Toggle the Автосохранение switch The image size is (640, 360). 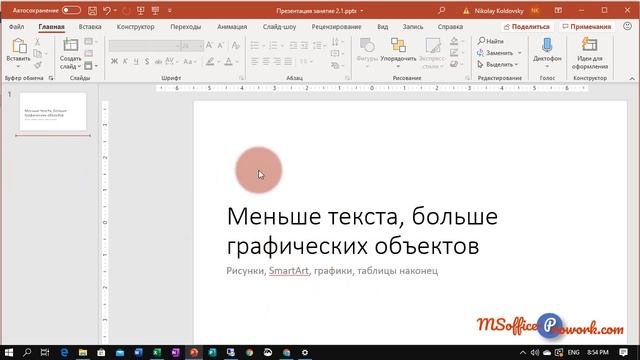pos(71,10)
